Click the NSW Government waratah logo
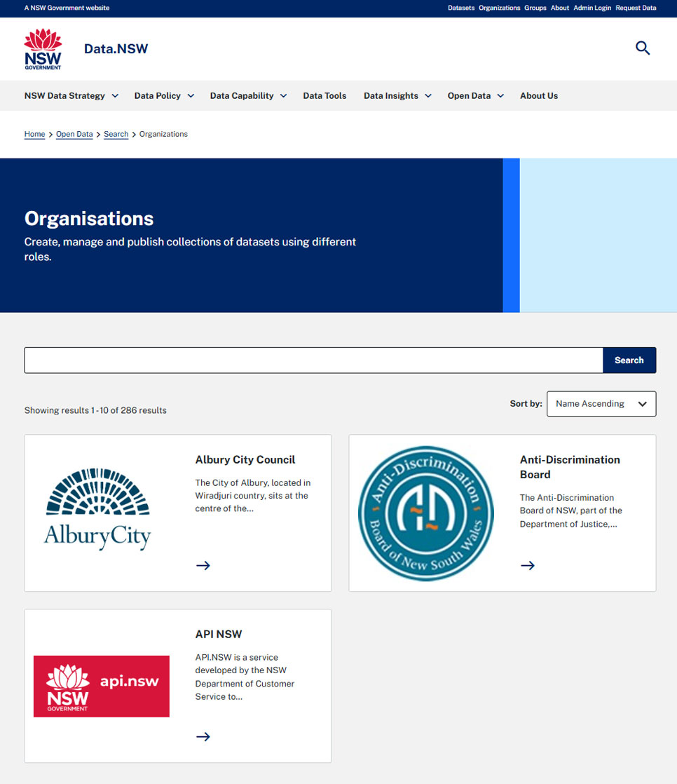 click(43, 49)
